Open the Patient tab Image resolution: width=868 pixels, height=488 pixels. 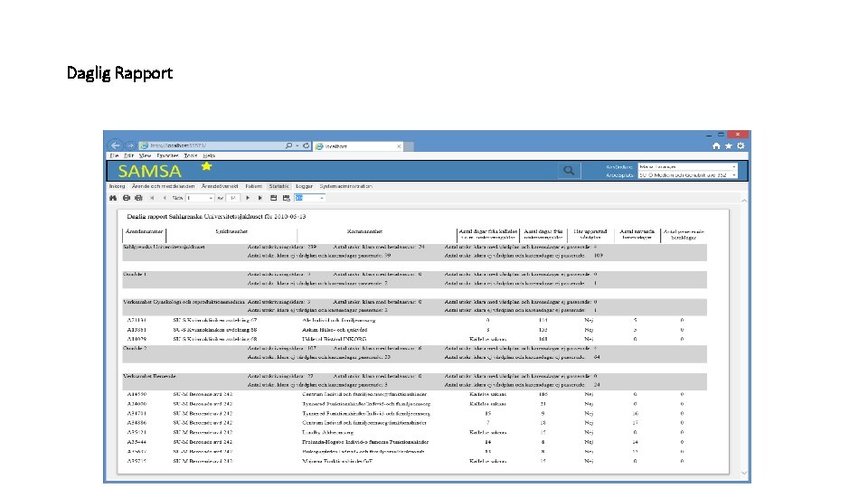pos(253,186)
